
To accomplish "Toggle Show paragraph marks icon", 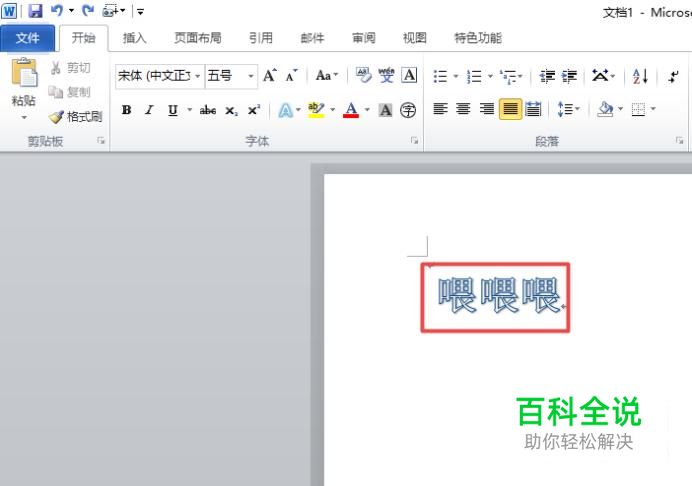I will coord(673,76).
